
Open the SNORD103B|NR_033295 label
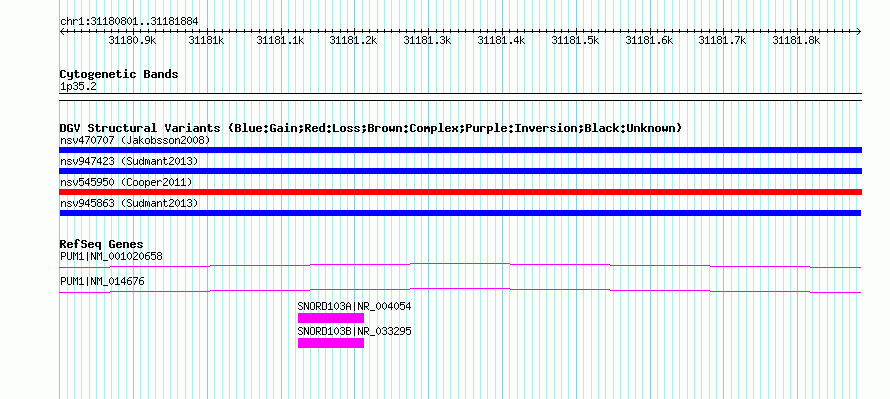(354, 331)
